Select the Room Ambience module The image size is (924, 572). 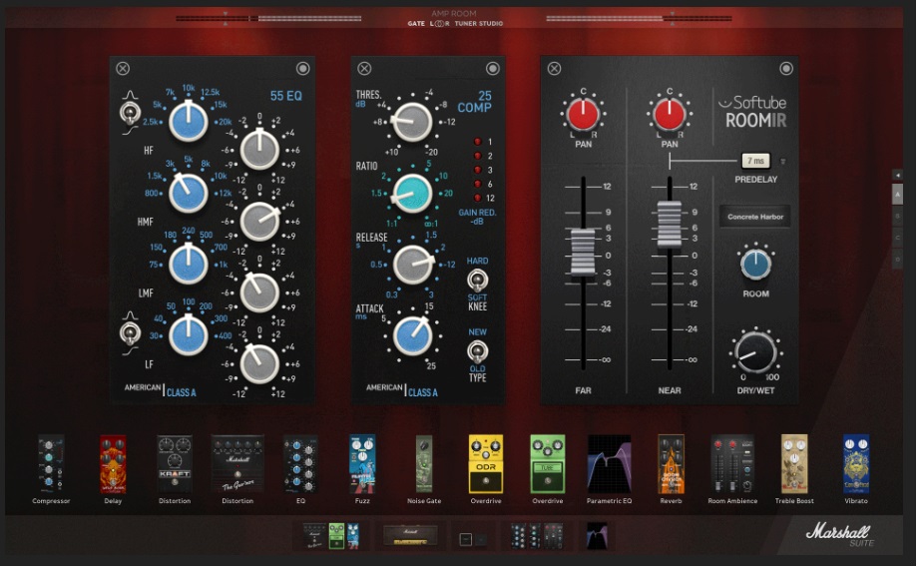732,464
